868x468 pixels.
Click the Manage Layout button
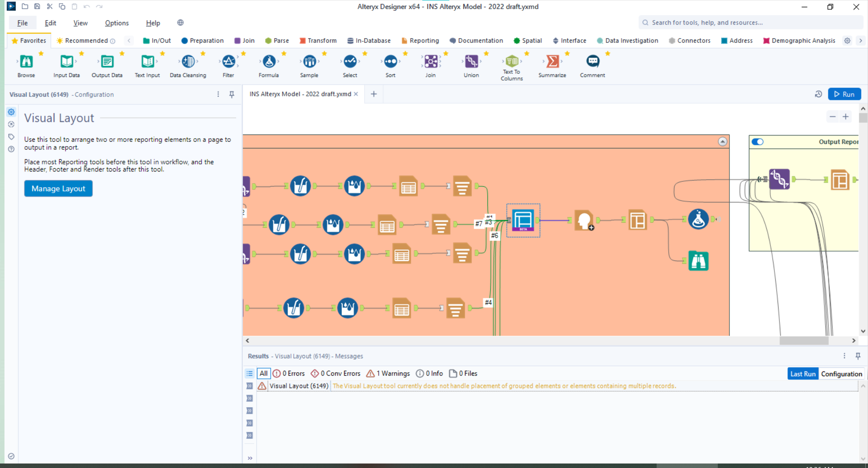pos(58,189)
